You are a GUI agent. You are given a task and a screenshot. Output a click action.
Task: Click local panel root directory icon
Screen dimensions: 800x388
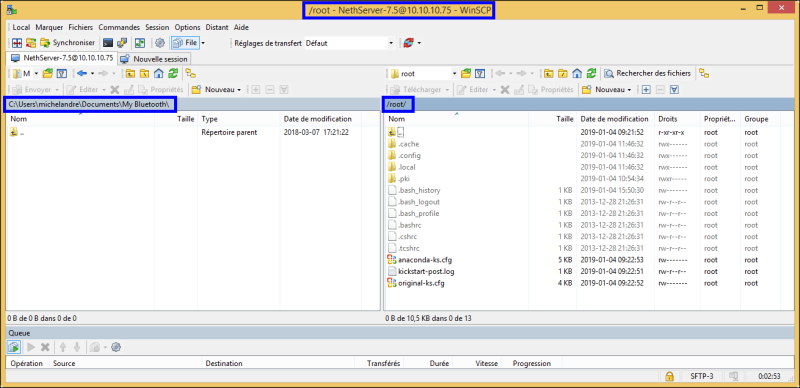click(144, 74)
